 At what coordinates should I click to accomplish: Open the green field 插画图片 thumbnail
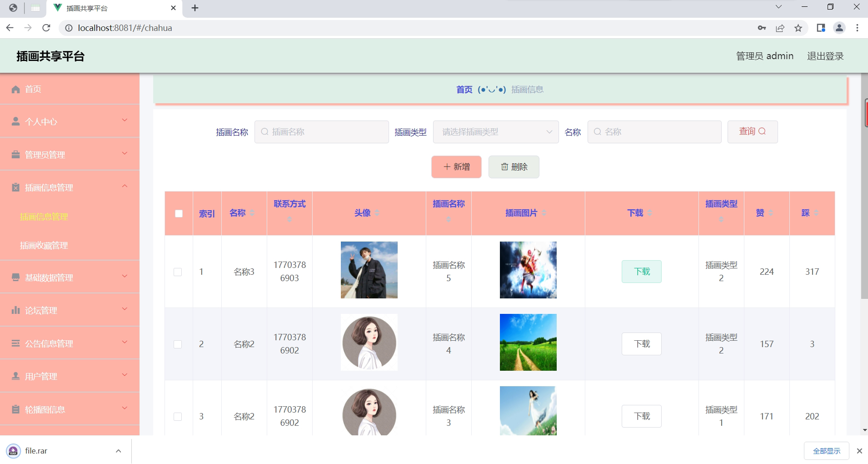click(528, 343)
